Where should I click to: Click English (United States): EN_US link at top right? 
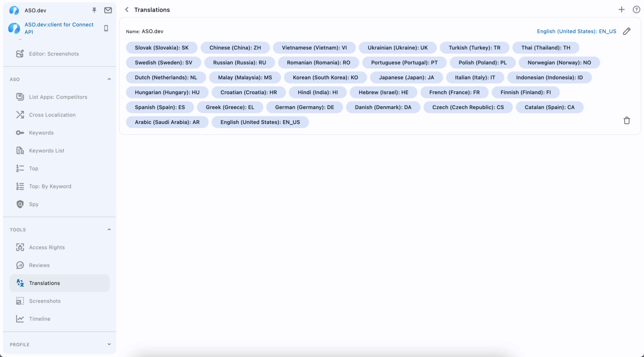576,31
